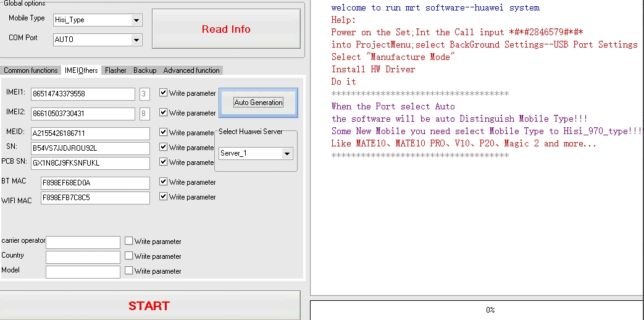Viewport: 644px width, 320px height.
Task: Click the BT MAC input field
Action: tap(95, 183)
